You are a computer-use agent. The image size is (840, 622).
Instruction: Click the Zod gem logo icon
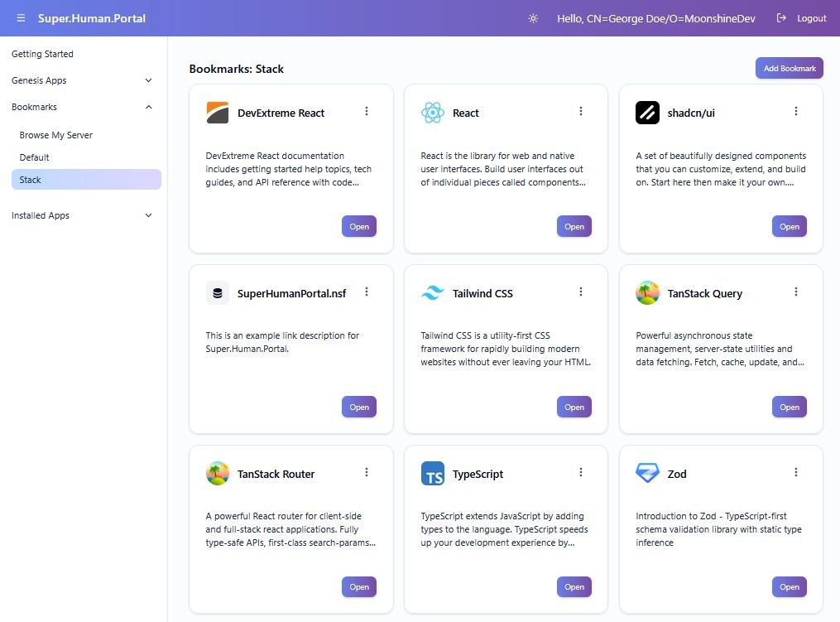[647, 474]
